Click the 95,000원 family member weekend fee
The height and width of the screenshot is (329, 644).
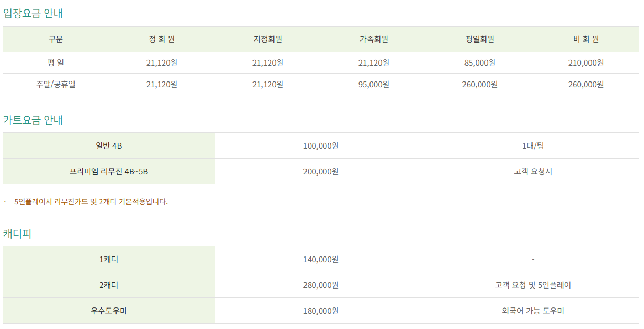(374, 84)
